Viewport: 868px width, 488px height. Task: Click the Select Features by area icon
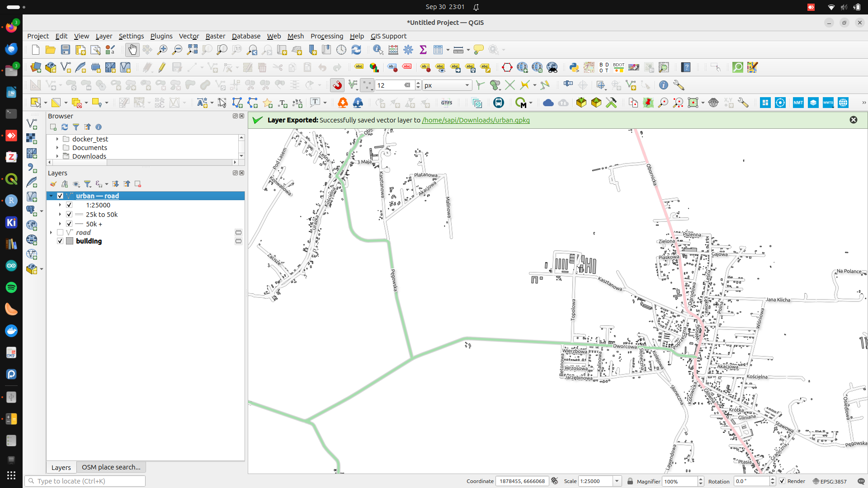click(x=36, y=103)
